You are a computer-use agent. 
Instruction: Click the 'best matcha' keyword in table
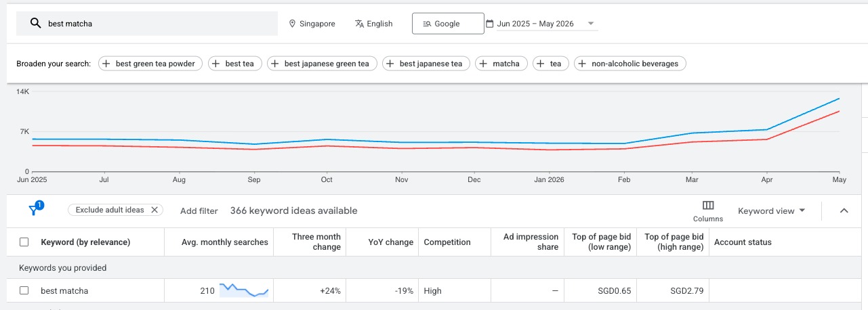point(64,291)
